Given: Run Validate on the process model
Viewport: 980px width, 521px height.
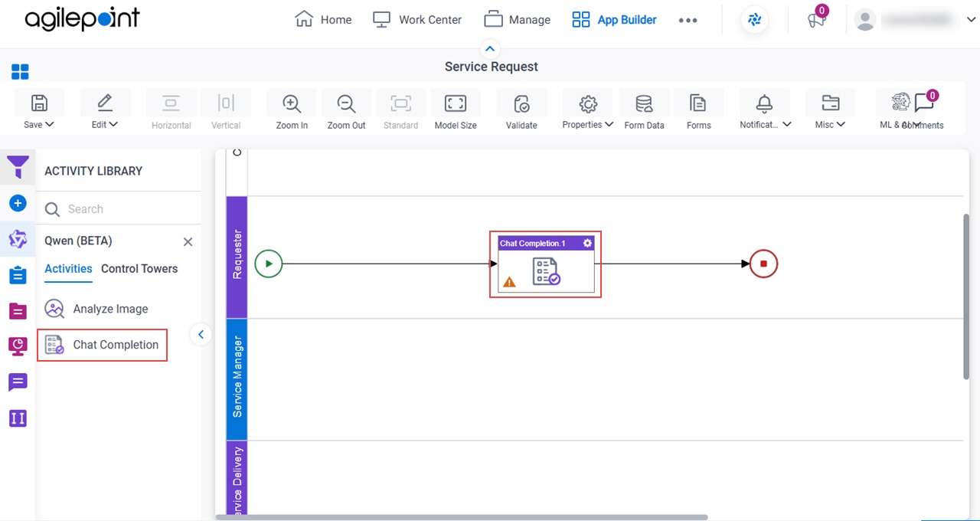Looking at the screenshot, I should pyautogui.click(x=521, y=103).
